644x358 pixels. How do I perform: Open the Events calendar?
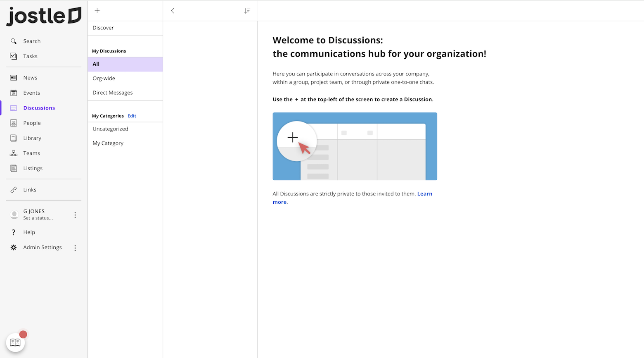pos(31,93)
